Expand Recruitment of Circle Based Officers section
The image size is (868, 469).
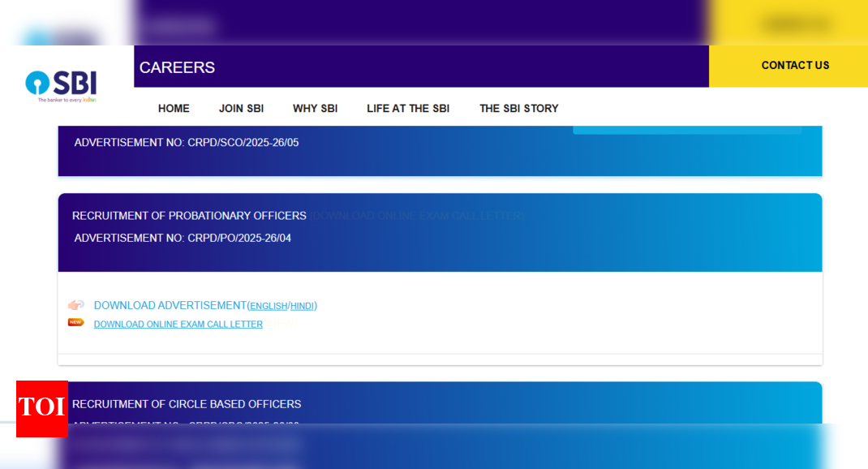tap(187, 404)
